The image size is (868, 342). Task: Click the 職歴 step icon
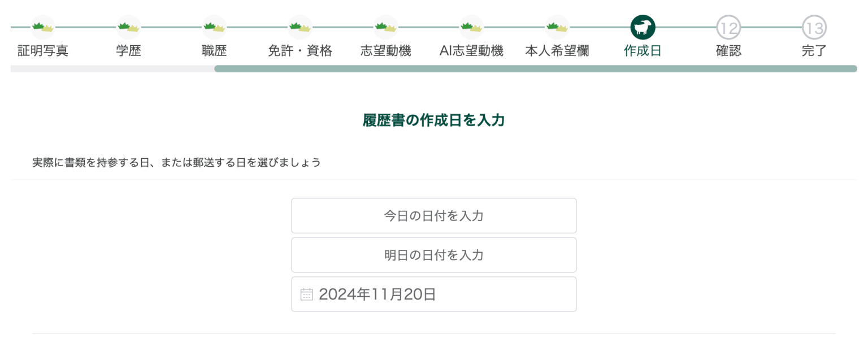(x=214, y=27)
